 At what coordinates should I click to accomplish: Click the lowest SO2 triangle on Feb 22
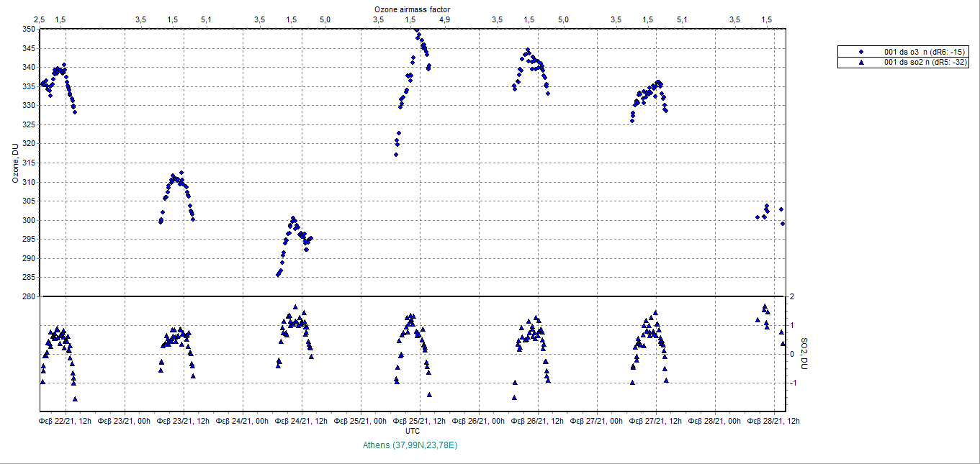(75, 399)
